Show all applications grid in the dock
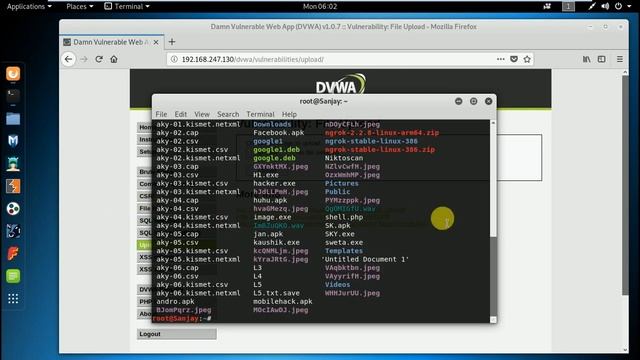The height and width of the screenshot is (360, 640). (x=13, y=299)
